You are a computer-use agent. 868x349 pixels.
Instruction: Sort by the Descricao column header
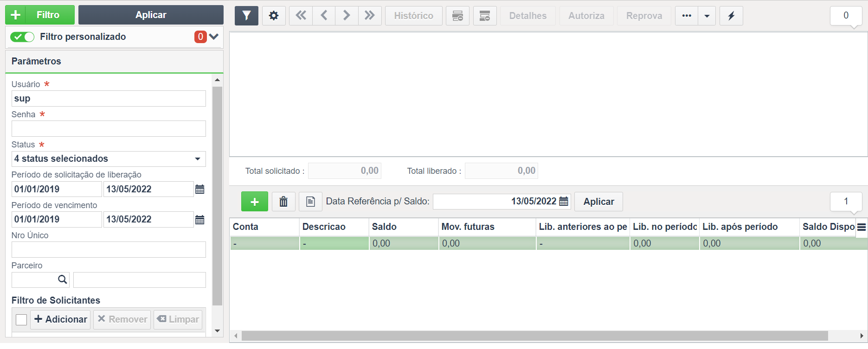(334, 227)
